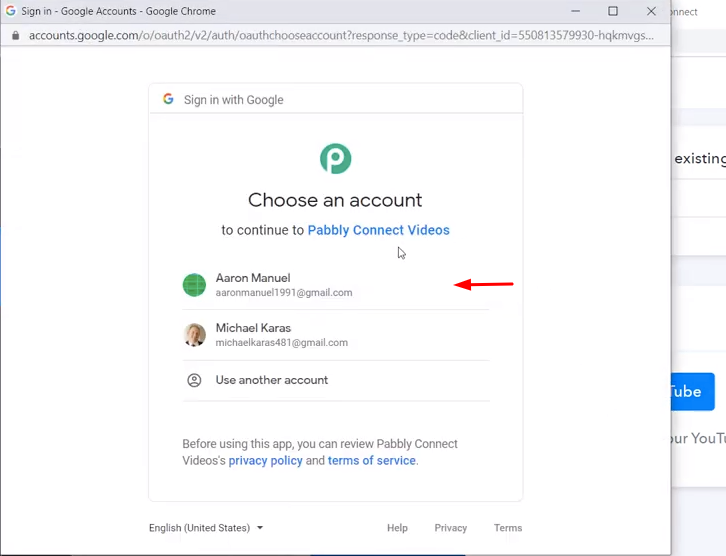Select Use another account
726x556 pixels.
336,380
